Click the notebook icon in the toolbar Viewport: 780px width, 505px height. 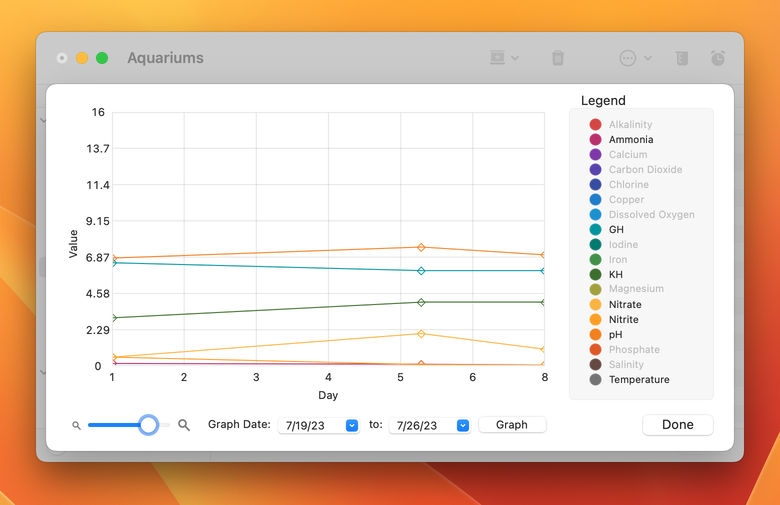pos(681,58)
